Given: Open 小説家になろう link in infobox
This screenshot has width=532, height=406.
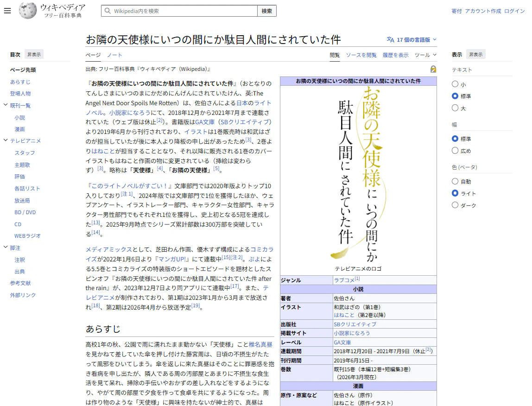Looking at the screenshot, I should click(352, 333).
